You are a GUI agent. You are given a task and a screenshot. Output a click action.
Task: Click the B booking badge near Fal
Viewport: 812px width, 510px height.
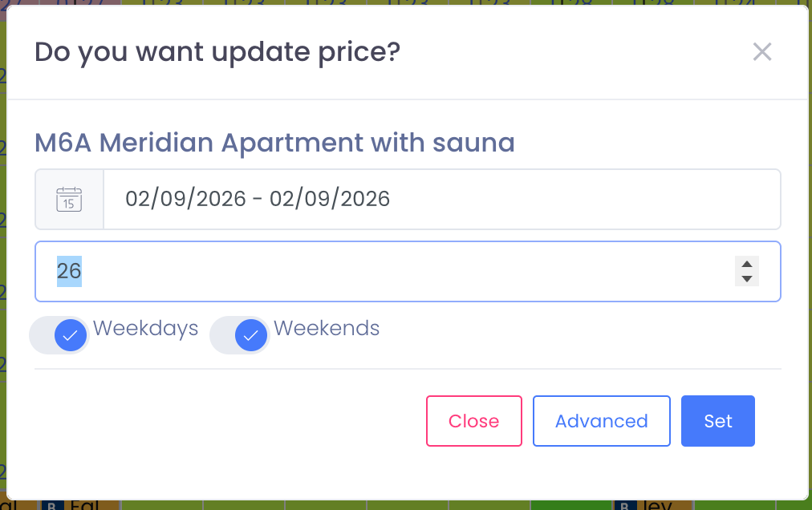51,505
